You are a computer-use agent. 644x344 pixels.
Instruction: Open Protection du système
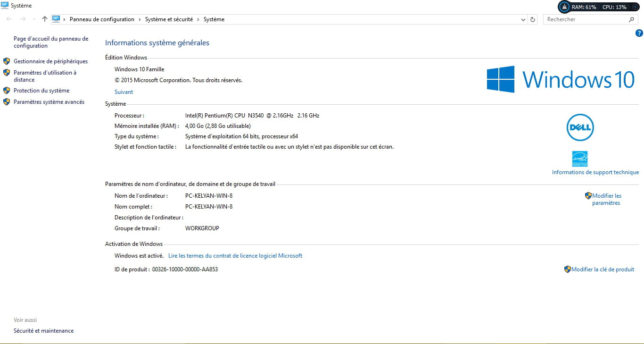click(41, 91)
